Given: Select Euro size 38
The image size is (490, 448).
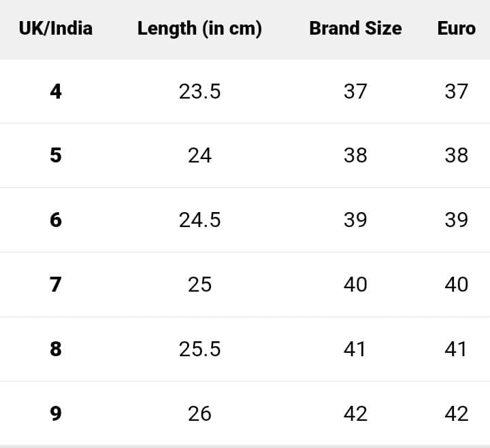Looking at the screenshot, I should coord(456,156).
